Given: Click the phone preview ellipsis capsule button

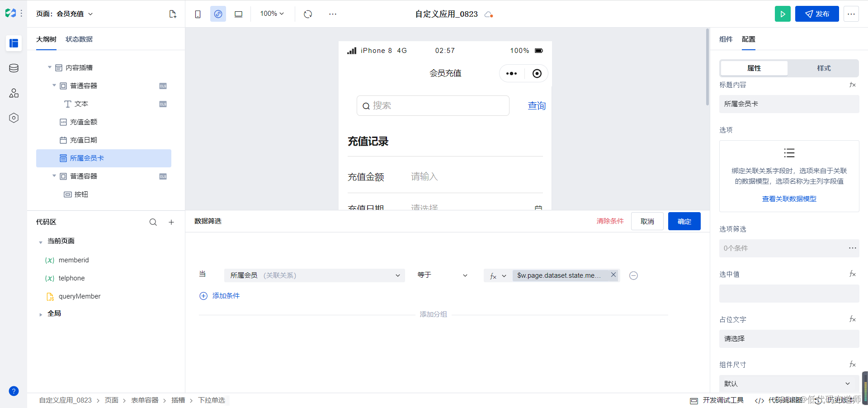Looking at the screenshot, I should 511,73.
